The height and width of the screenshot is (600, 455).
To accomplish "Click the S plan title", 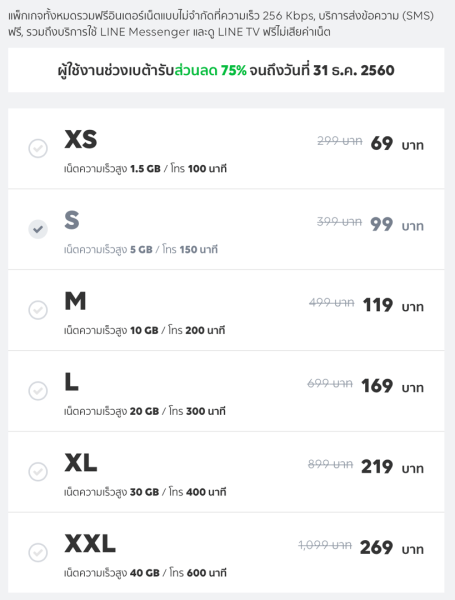I will [x=72, y=220].
